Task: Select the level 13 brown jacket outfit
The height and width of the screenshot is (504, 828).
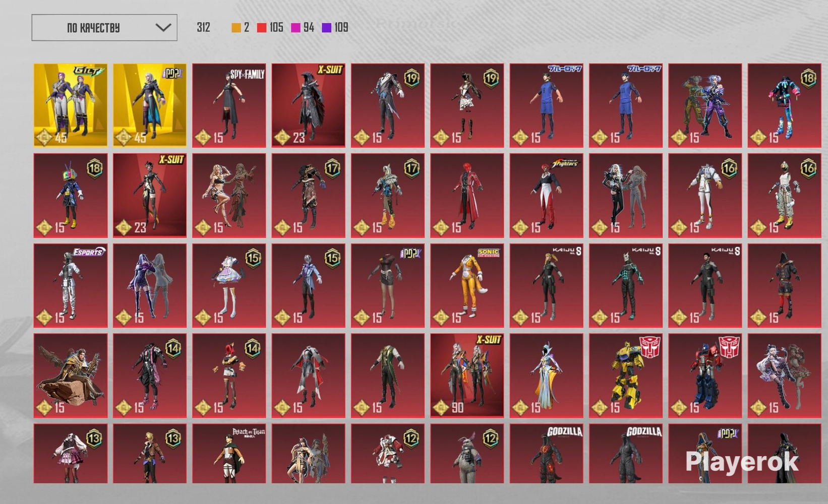Action: coord(150,454)
